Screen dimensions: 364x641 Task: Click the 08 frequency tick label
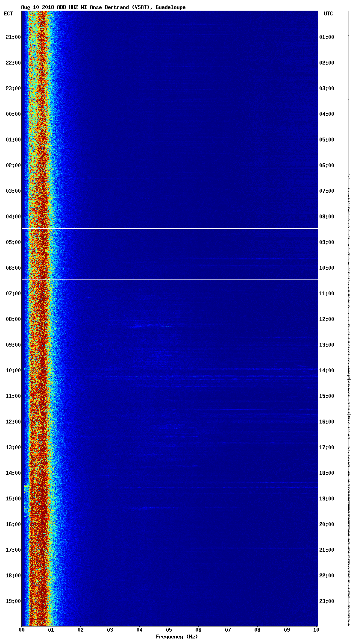(258, 630)
